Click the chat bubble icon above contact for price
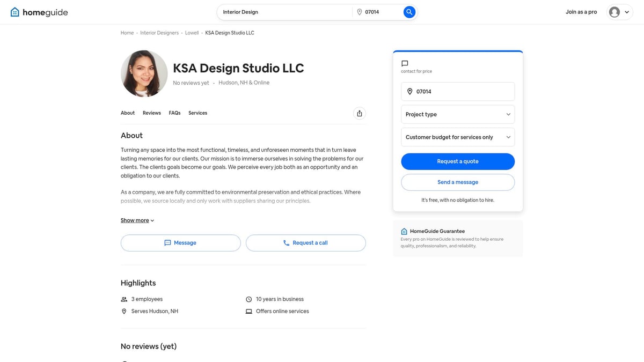Image resolution: width=644 pixels, height=362 pixels. coord(405,63)
